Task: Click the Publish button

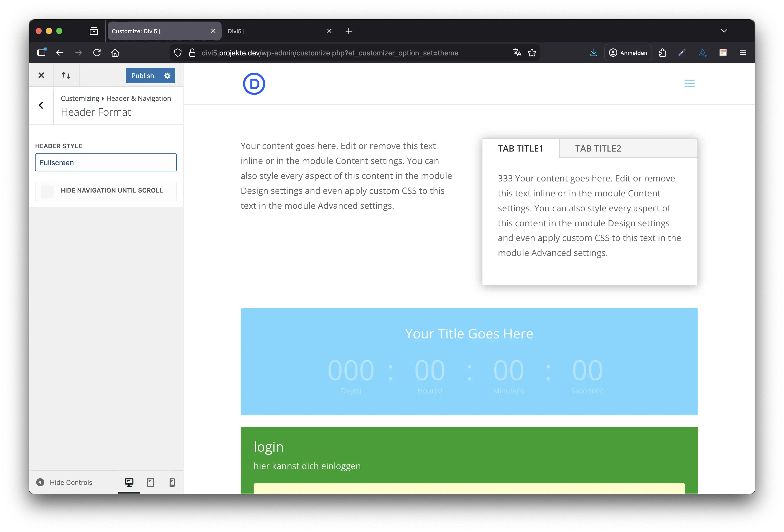Action: [143, 76]
